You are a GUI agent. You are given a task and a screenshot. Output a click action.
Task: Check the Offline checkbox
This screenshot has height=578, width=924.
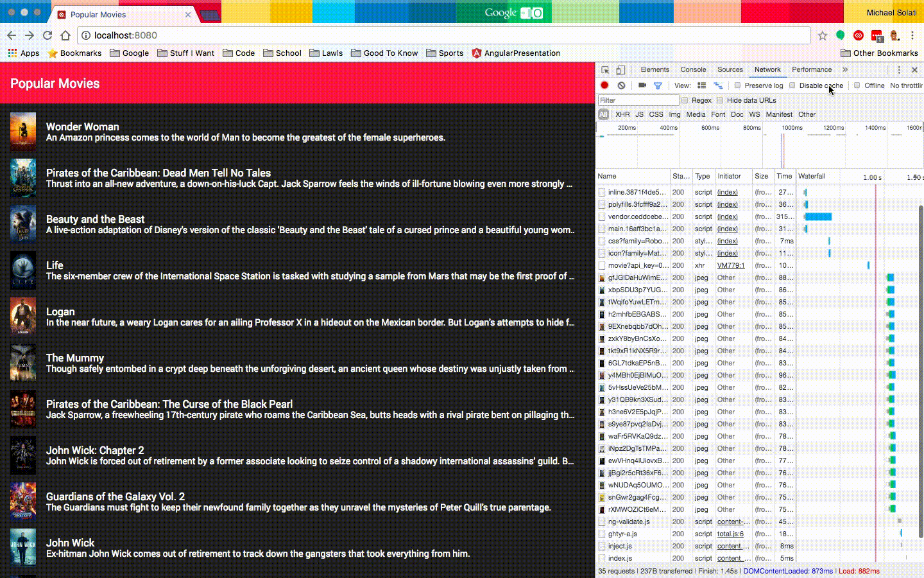click(857, 85)
